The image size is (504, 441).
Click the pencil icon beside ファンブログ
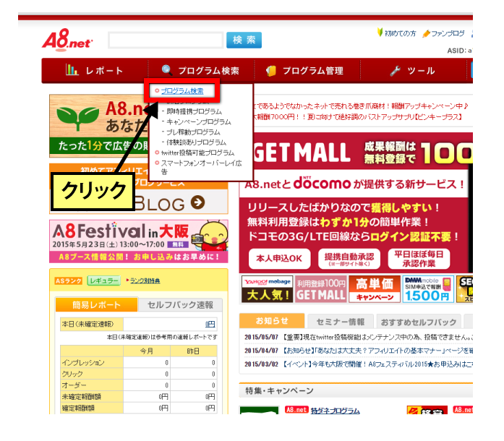tap(426, 33)
